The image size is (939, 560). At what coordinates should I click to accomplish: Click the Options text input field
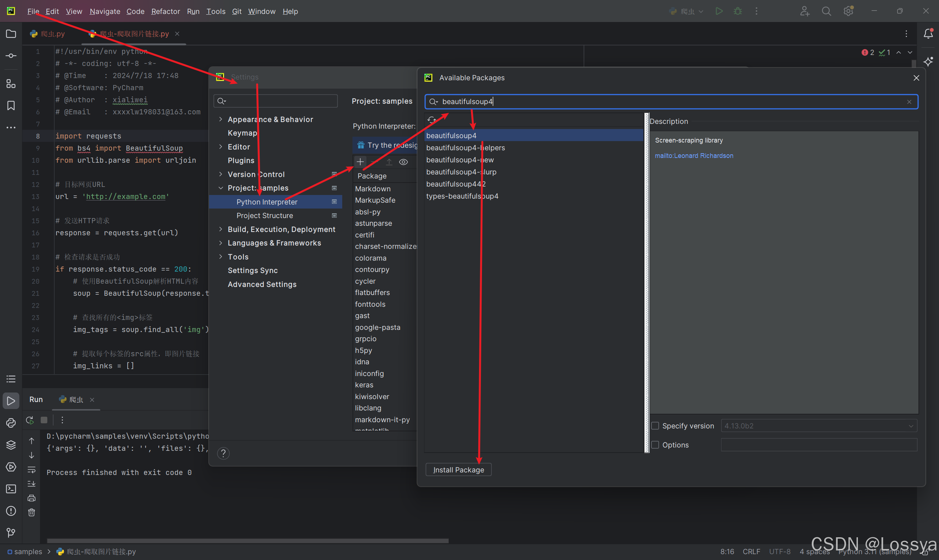819,445
